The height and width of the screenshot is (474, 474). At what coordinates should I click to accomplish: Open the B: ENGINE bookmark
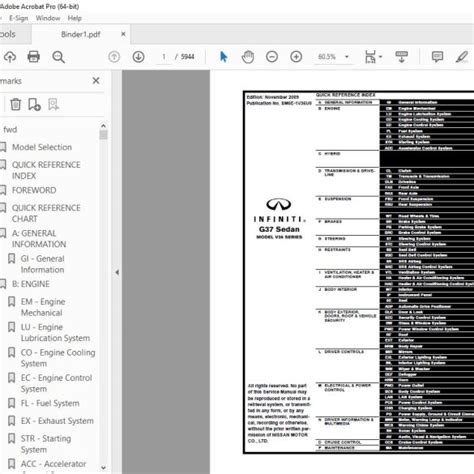coord(31,284)
